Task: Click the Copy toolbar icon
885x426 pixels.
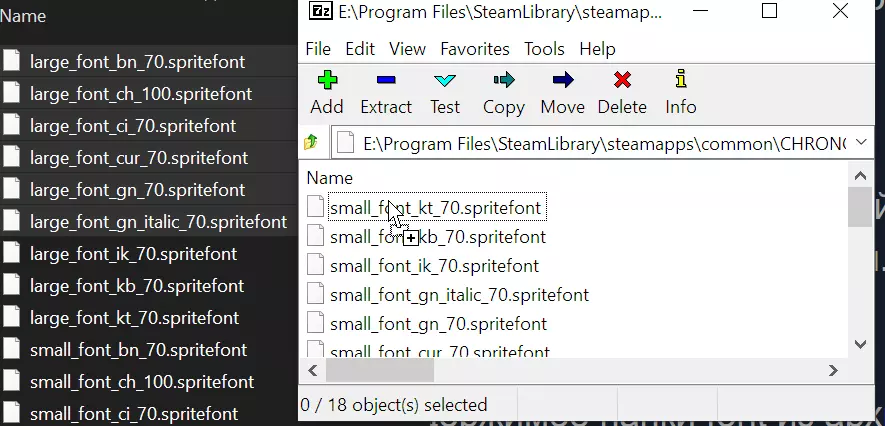Action: [504, 81]
